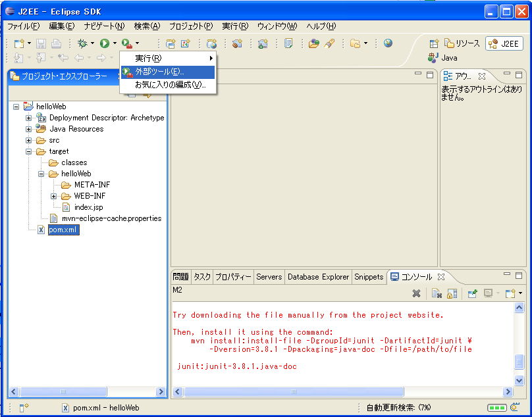Click the console vertical scrollbar thumb
The width and height of the screenshot is (532, 417).
[x=519, y=361]
